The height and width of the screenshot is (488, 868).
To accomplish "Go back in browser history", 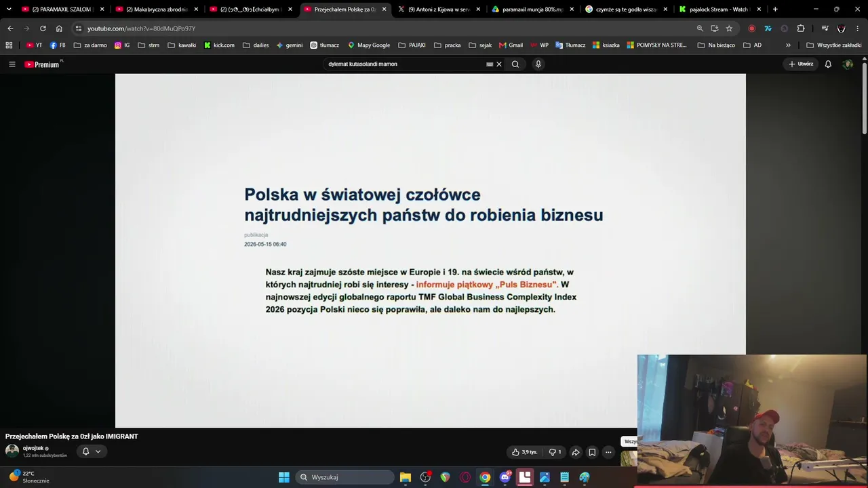I will (10, 28).
